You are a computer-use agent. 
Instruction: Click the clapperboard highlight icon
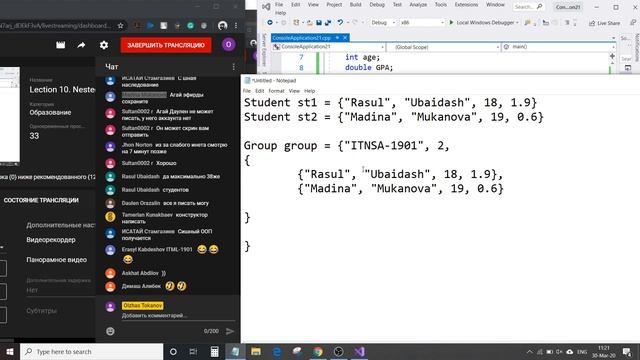coord(60,45)
